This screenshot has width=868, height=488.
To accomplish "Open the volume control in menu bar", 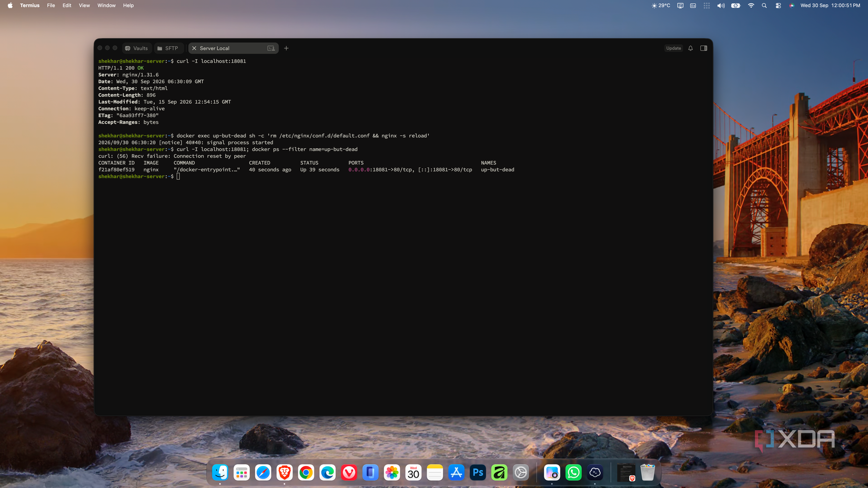I will pyautogui.click(x=721, y=5).
